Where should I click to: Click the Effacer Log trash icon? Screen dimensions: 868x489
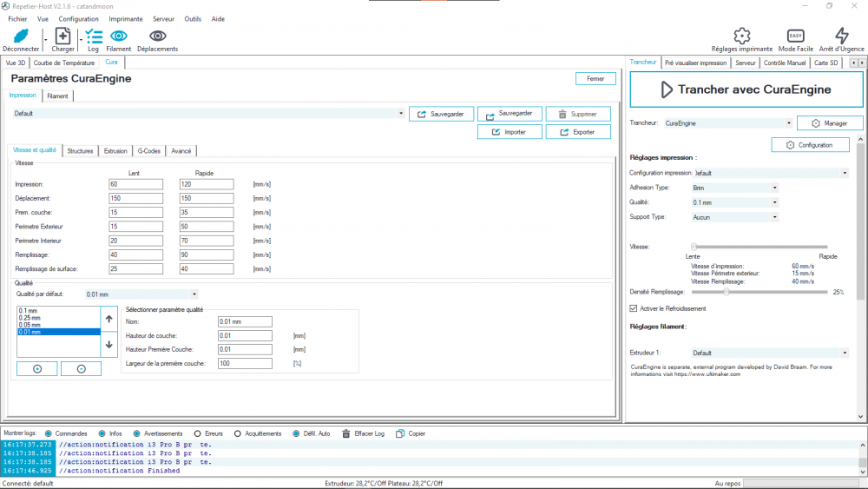click(346, 433)
